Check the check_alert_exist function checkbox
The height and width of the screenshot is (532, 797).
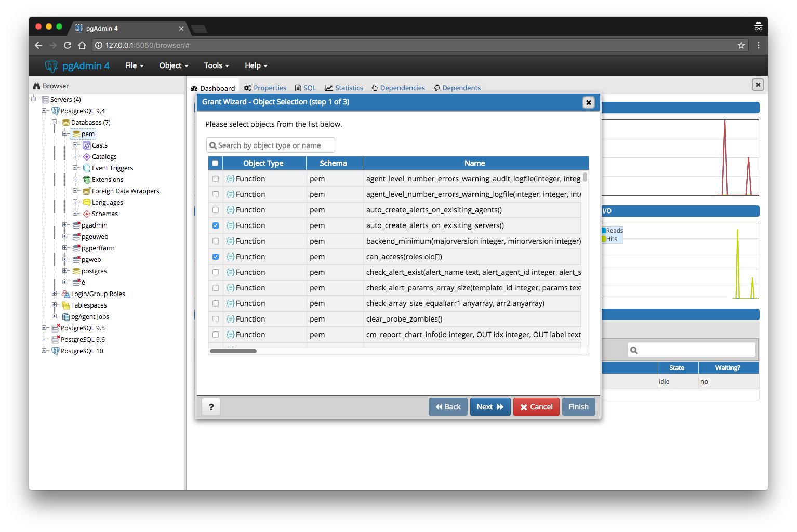tap(216, 272)
